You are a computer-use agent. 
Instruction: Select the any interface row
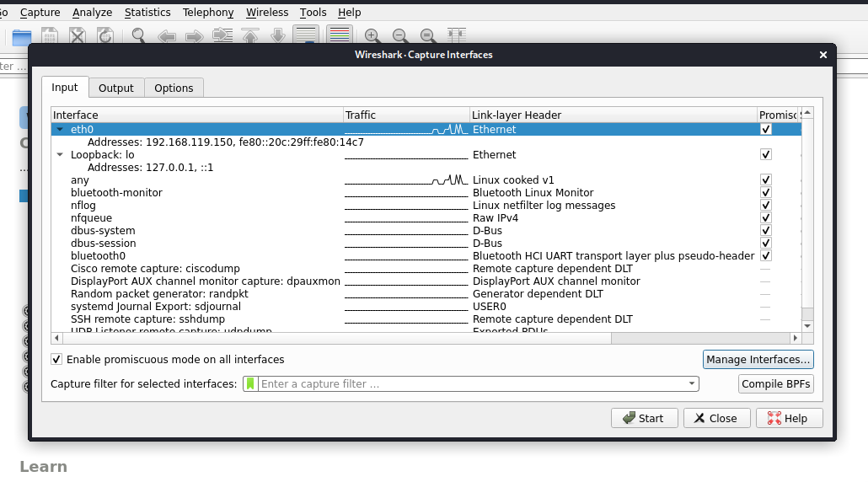(x=426, y=179)
